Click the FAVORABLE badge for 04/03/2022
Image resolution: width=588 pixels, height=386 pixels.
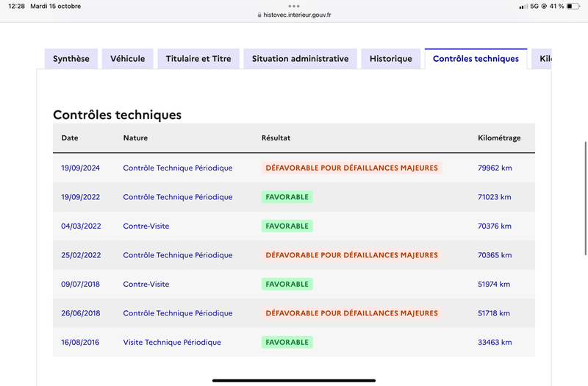[x=287, y=226]
